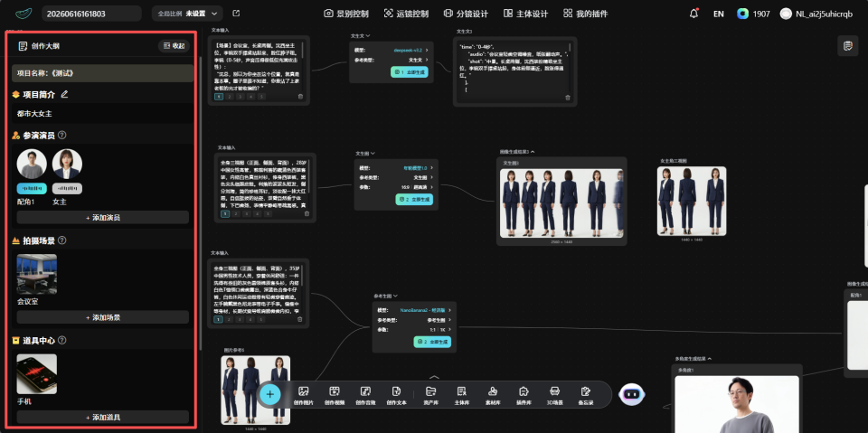Click 立即生成 in the 参考生图 node
This screenshot has width=868, height=433.
click(432, 343)
